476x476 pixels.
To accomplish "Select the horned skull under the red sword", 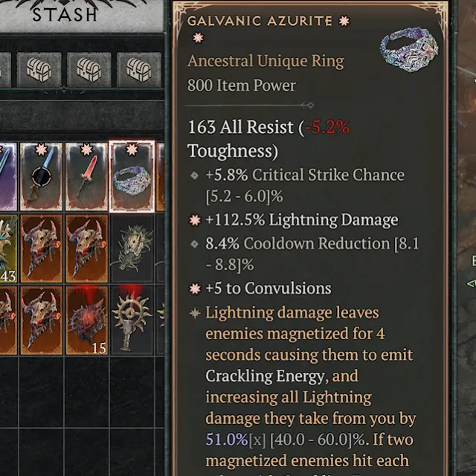I will point(86,248).
